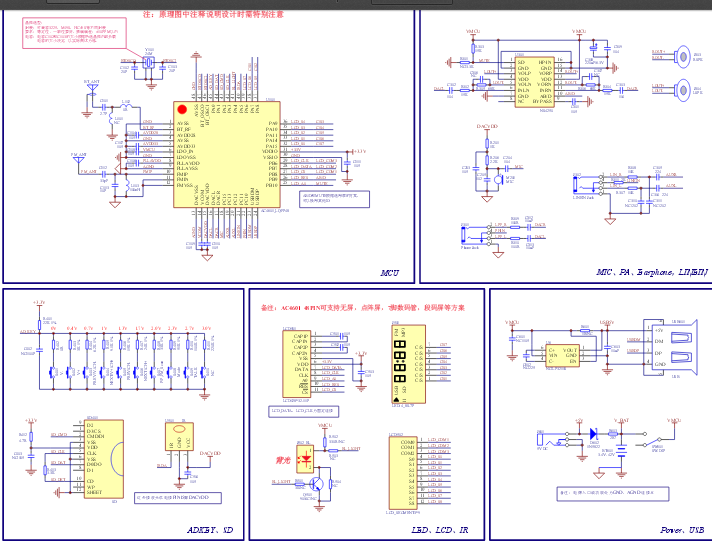The height and width of the screenshot is (547, 712).
Task: Click the V_BAT power label
Action: (x=621, y=420)
